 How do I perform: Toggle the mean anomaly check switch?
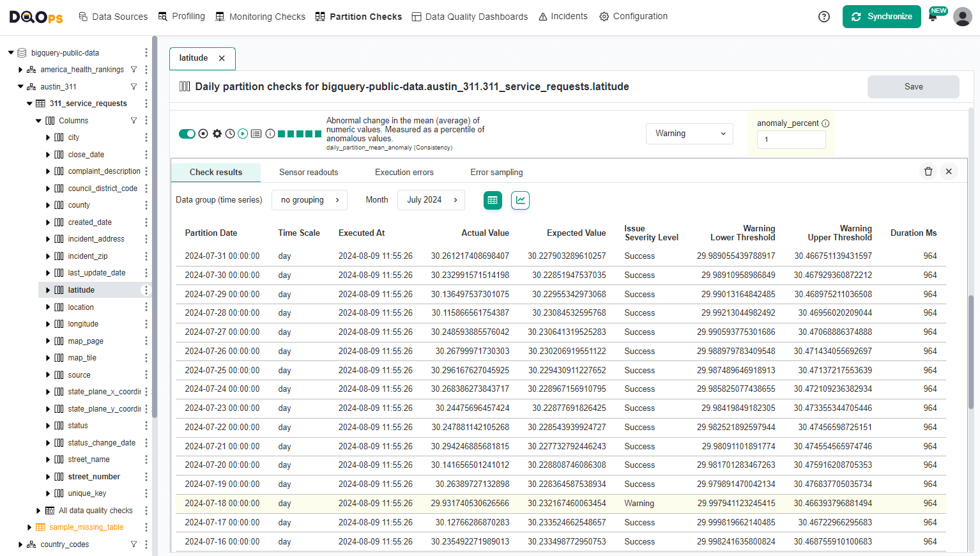[x=187, y=134]
